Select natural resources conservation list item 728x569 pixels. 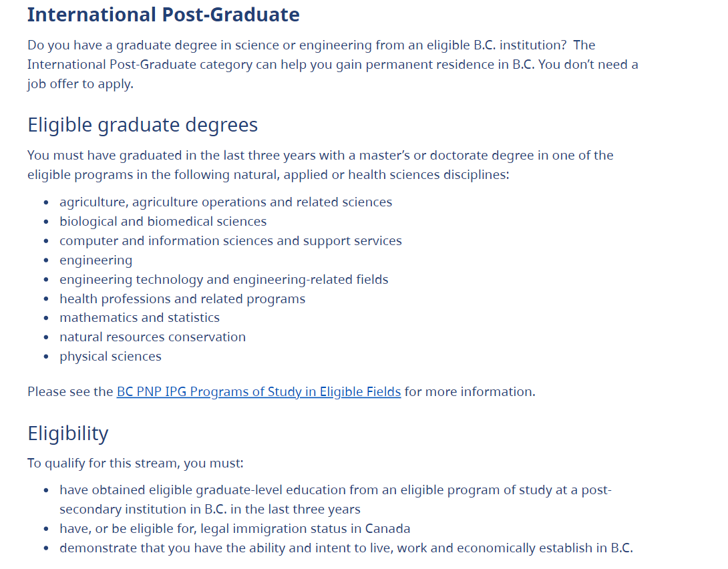(x=152, y=337)
